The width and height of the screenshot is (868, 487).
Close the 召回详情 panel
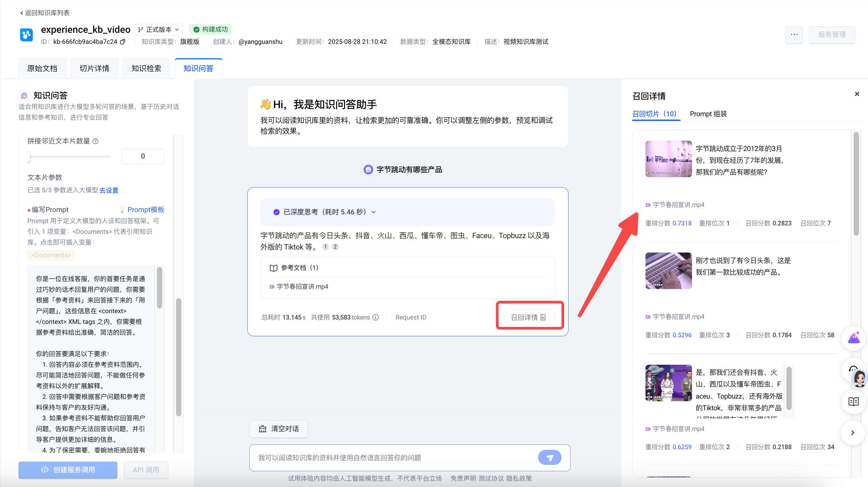pos(857,94)
